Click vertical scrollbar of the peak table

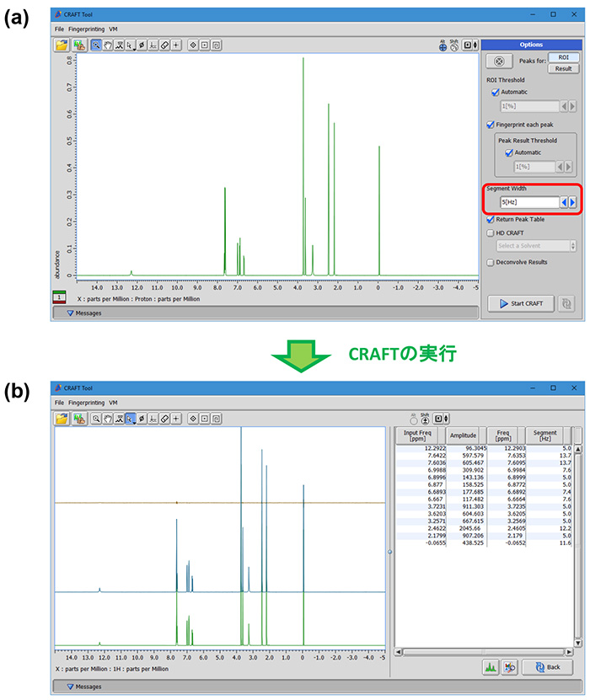[x=578, y=546]
